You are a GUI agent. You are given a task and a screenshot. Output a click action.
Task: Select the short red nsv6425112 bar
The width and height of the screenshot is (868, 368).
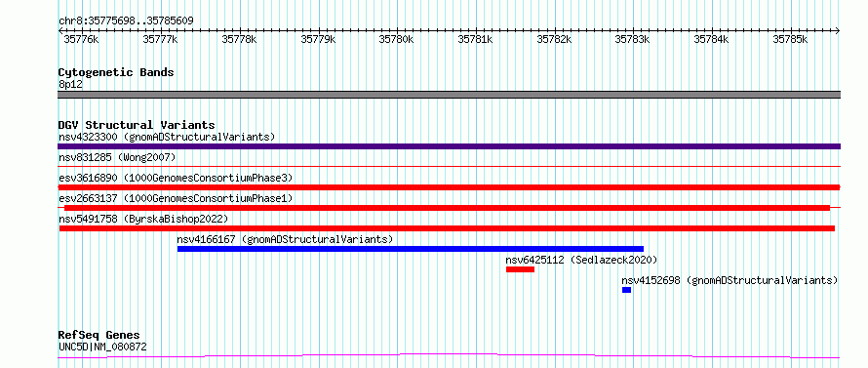tap(521, 269)
